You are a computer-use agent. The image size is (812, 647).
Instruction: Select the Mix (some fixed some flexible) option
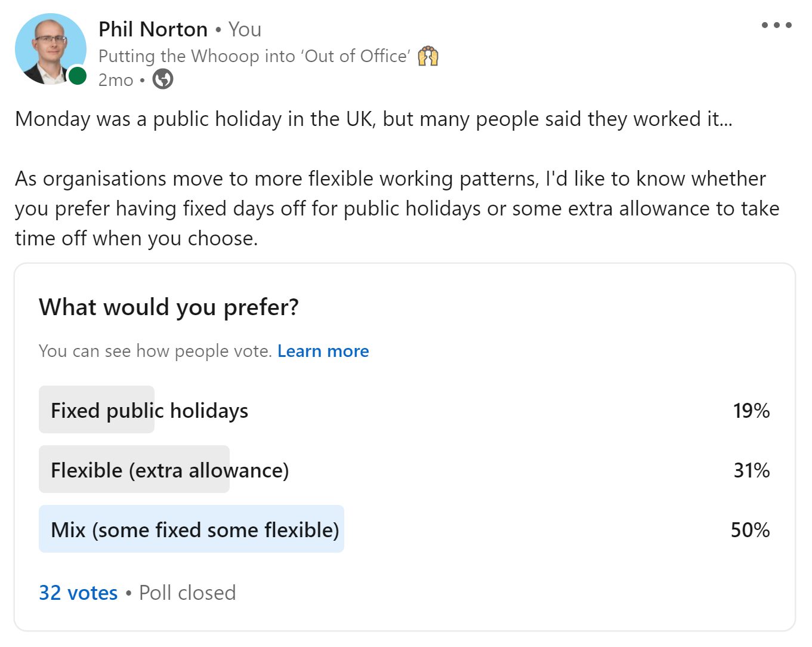click(x=194, y=530)
